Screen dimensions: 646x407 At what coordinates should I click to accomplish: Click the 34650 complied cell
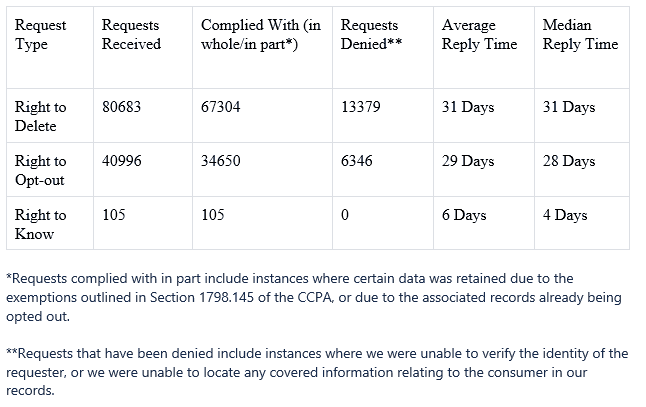220,161
